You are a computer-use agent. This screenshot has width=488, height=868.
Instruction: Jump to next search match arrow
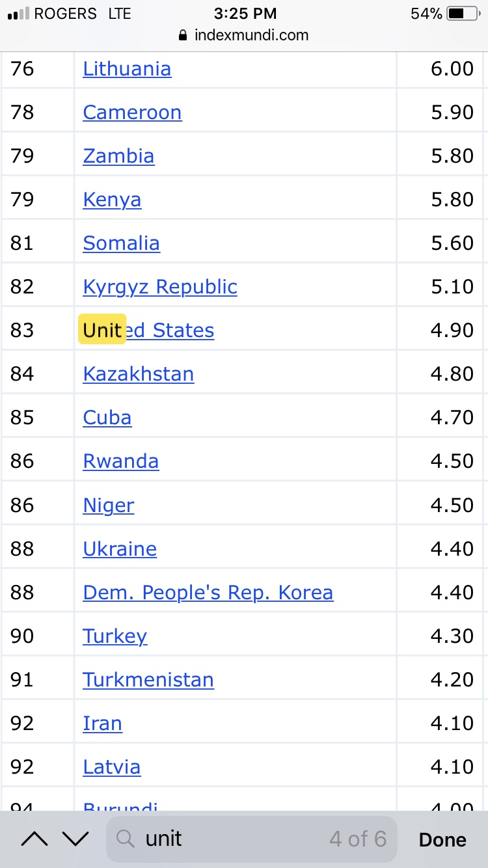(x=75, y=839)
